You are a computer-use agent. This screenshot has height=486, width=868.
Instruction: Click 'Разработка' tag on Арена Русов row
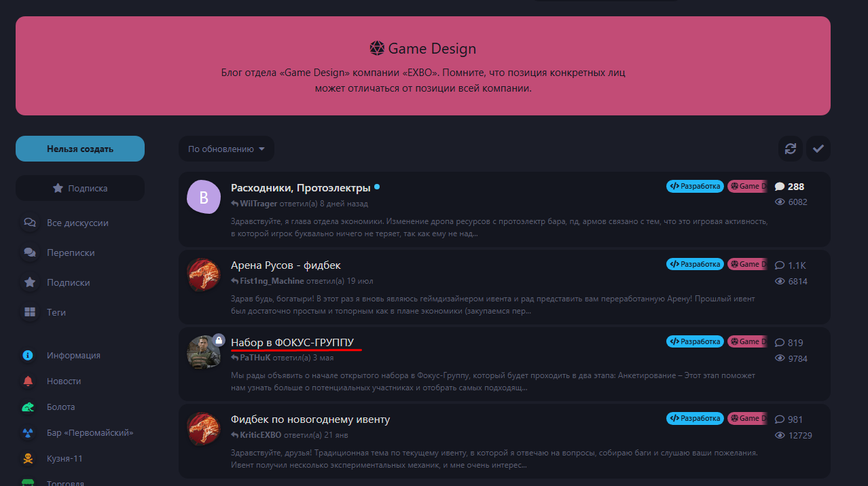click(695, 264)
